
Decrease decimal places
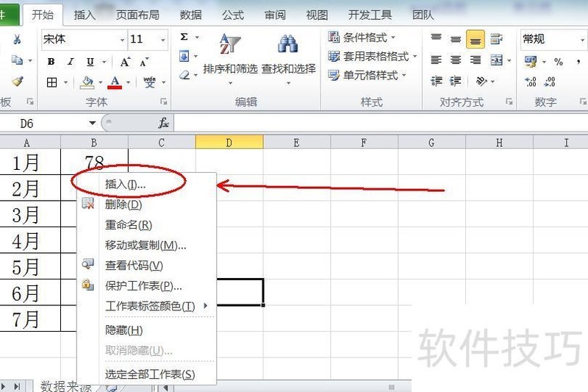[x=550, y=82]
